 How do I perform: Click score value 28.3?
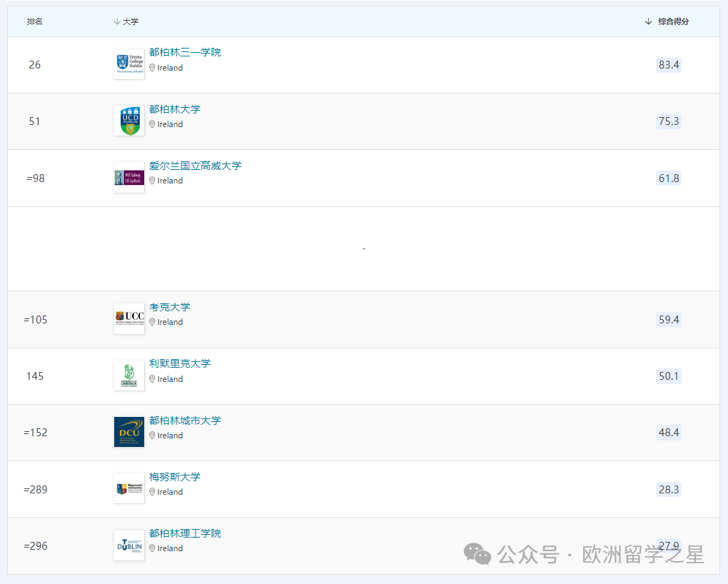point(669,490)
